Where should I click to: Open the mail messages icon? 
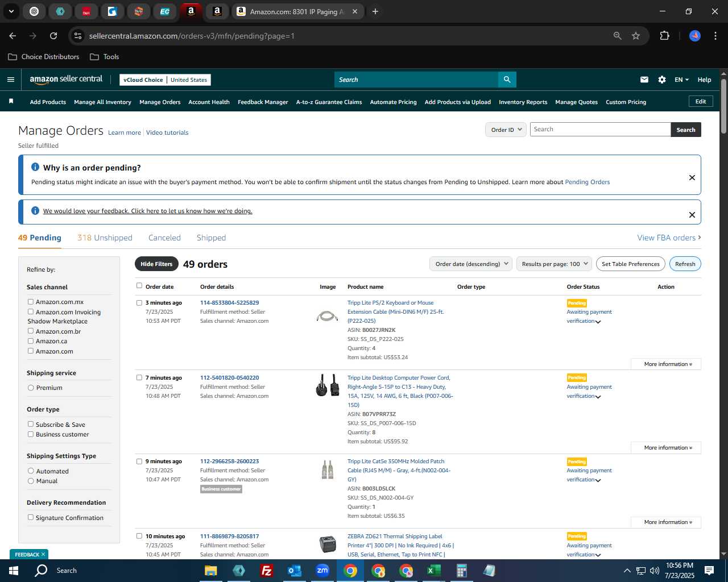click(644, 80)
